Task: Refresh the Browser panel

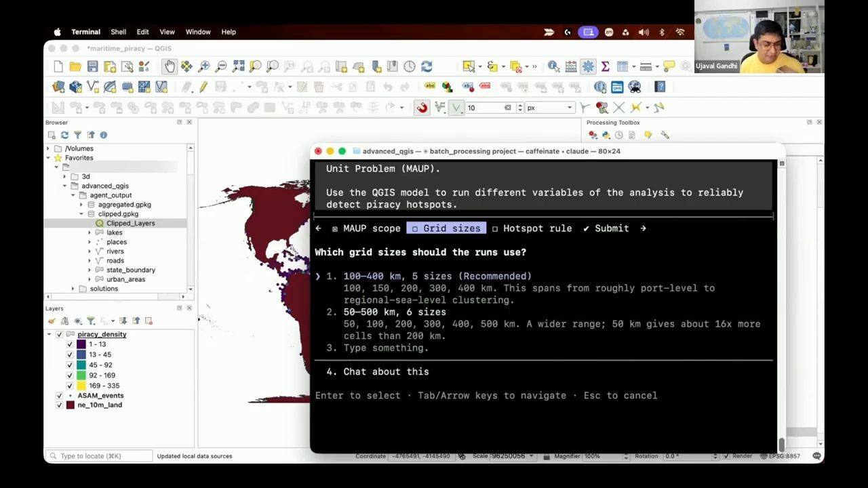Action: (x=64, y=135)
